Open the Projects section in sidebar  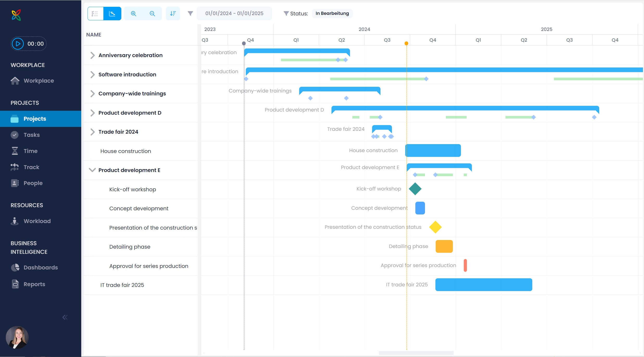[x=41, y=119]
